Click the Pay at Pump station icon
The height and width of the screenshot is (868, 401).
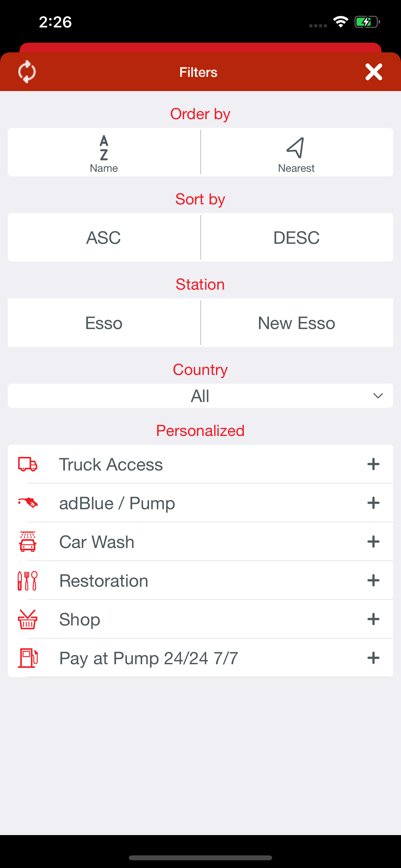pyautogui.click(x=27, y=658)
